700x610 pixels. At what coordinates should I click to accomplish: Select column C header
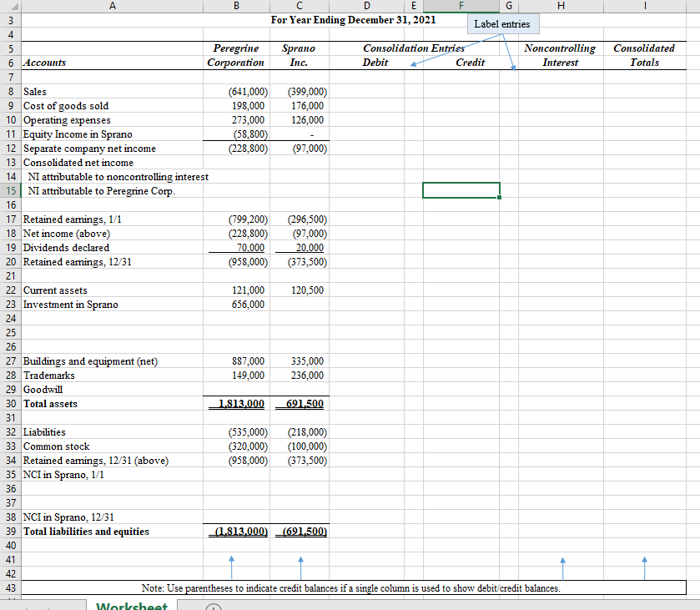(300, 6)
